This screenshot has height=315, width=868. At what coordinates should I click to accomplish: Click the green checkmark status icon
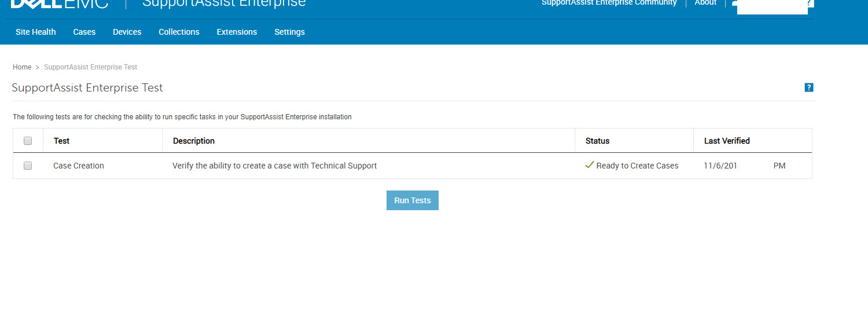point(590,165)
